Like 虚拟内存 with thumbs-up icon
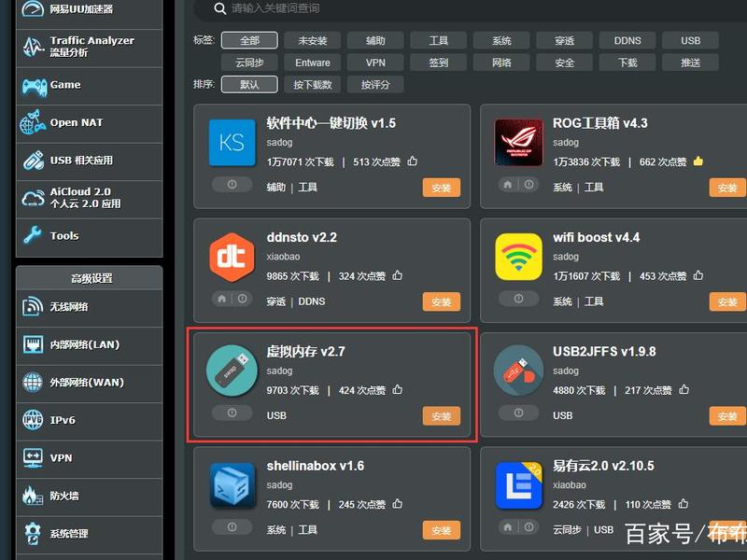Image resolution: width=747 pixels, height=560 pixels. pyautogui.click(x=398, y=389)
